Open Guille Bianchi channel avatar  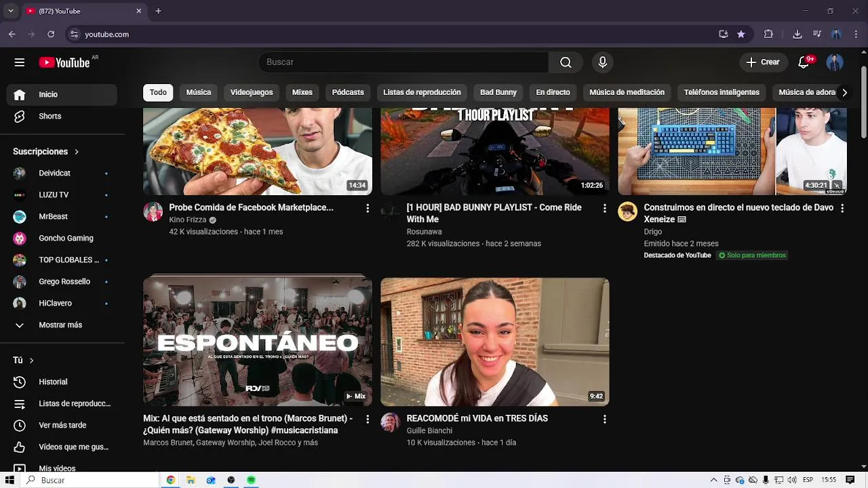(x=390, y=422)
